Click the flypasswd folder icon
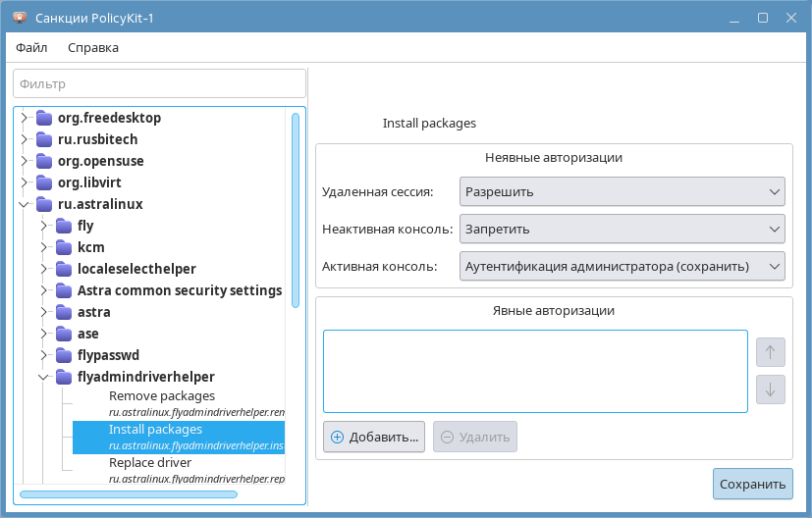 [x=64, y=355]
